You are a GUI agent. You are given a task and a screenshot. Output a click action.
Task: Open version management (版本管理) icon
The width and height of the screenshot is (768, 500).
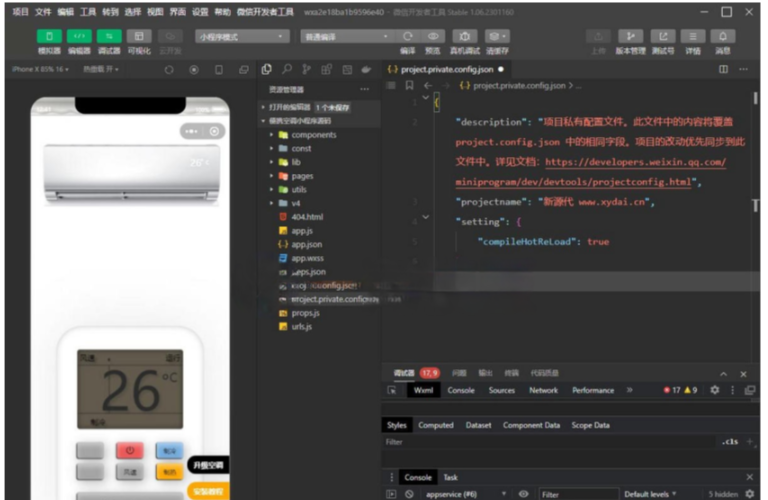[x=630, y=36]
